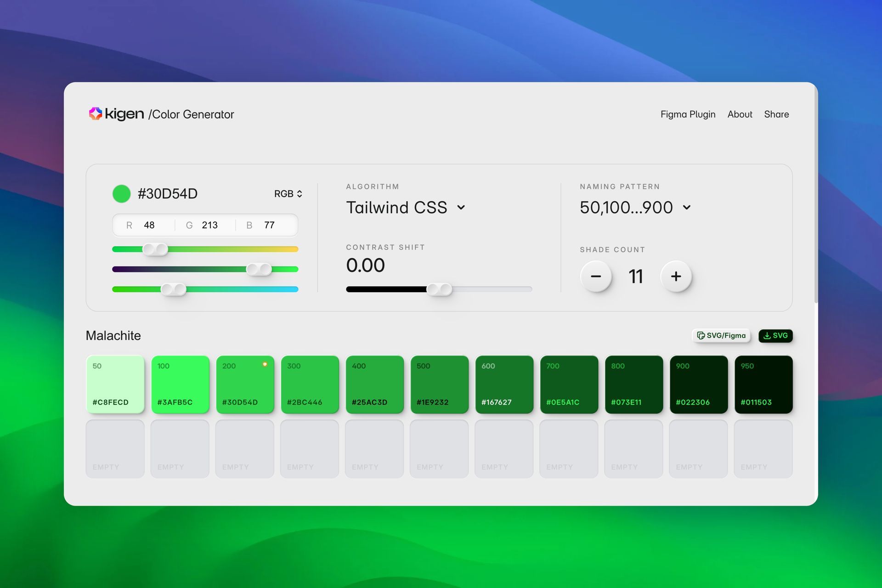
Task: Click the G value 213 field
Action: (x=209, y=225)
